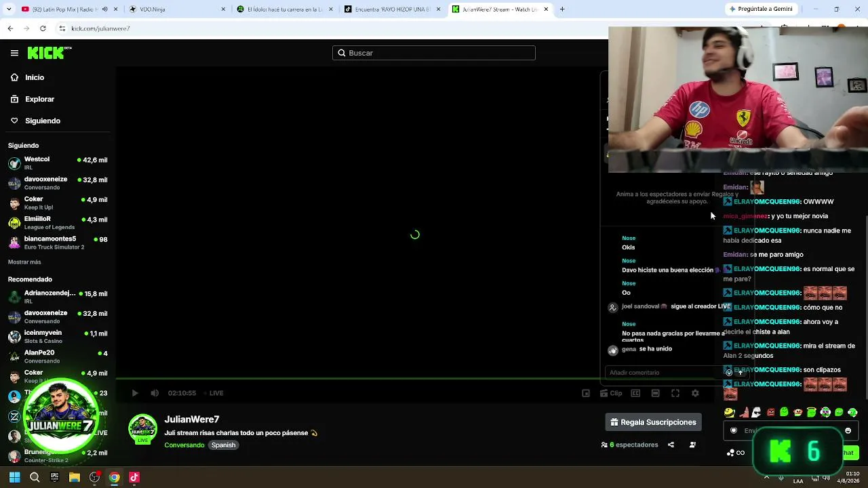Viewport: 868px width, 488px height.
Task: Enter fullscreen in the video player
Action: click(x=675, y=393)
